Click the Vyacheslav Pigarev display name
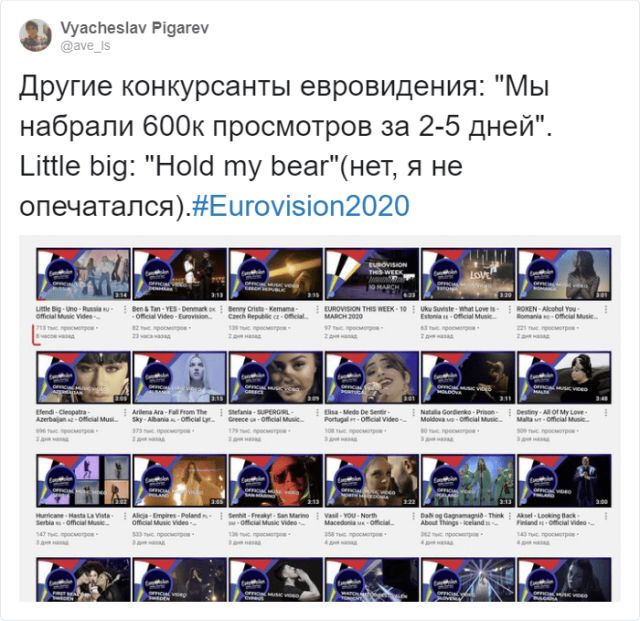The height and width of the screenshot is (621, 640). pyautogui.click(x=134, y=28)
